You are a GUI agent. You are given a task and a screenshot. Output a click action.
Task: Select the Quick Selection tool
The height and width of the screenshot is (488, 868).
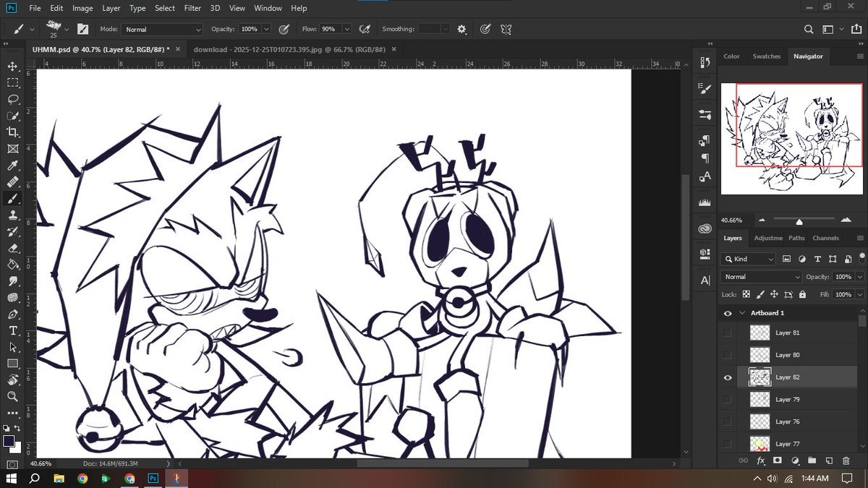12,116
